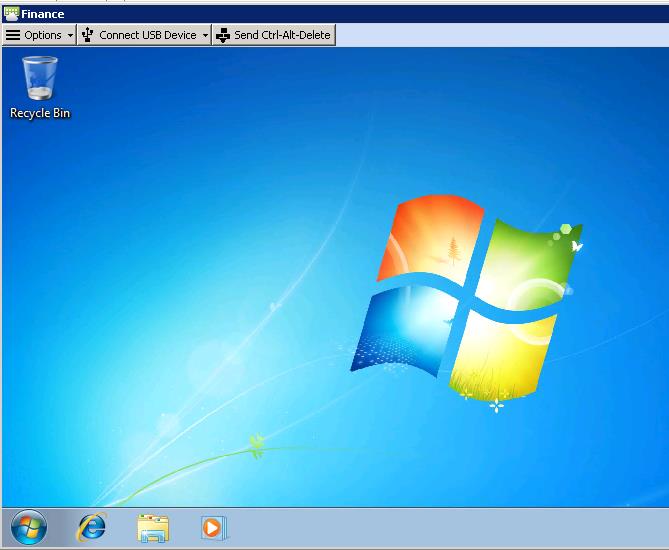Click the Recycle Bin text label
This screenshot has width=669, height=550.
[40, 113]
